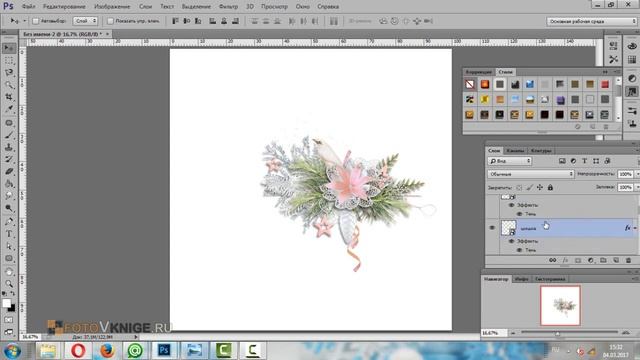The width and height of the screenshot is (640, 360).
Task: Open the Фильтр menu
Action: pos(228,7)
